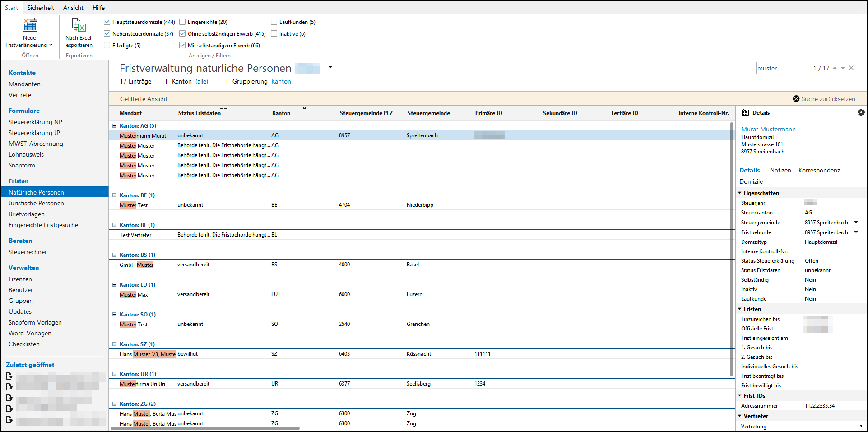Switch to the Notizen tab
The width and height of the screenshot is (868, 432).
tap(780, 170)
